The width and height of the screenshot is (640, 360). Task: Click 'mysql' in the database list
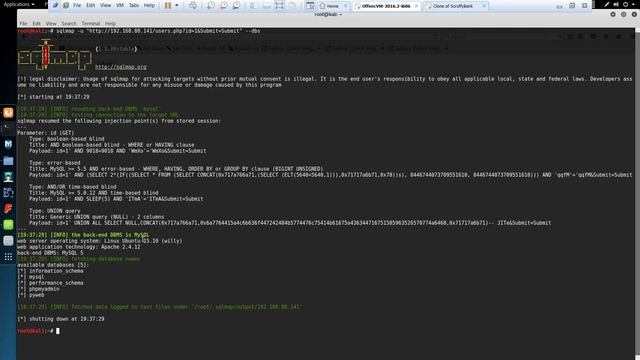click(36, 277)
